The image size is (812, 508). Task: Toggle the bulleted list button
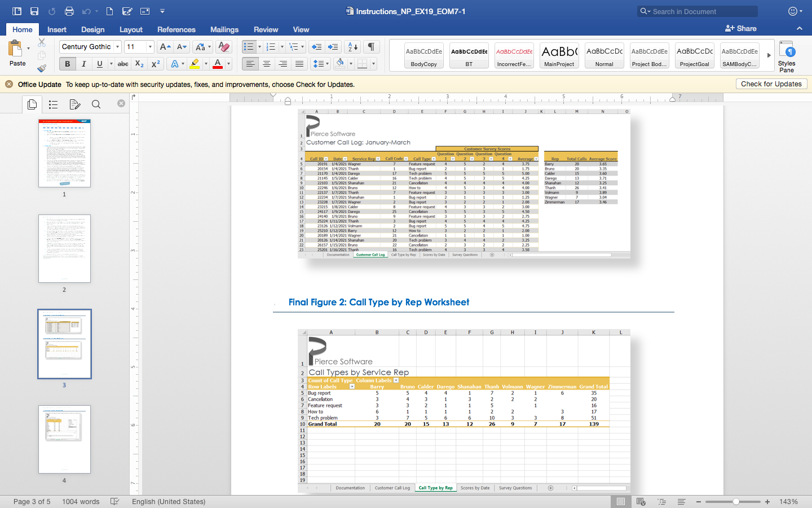[x=249, y=47]
